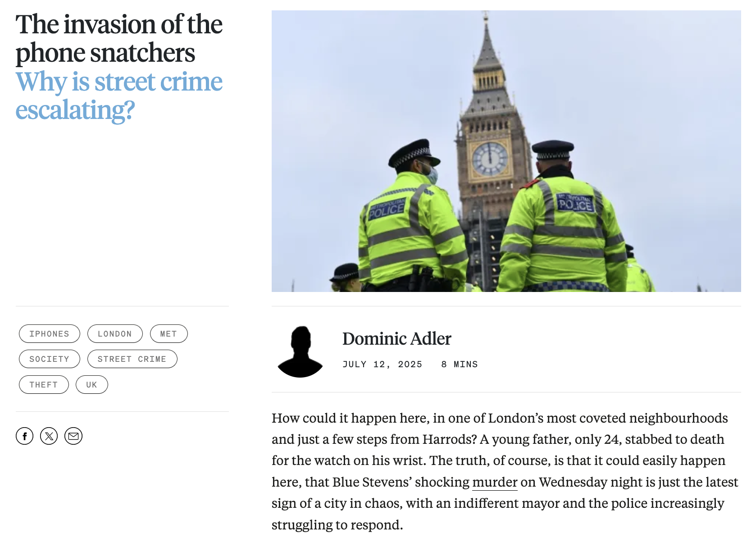The height and width of the screenshot is (538, 756).
Task: Click the blue subtitle about street crime
Action: 119,96
